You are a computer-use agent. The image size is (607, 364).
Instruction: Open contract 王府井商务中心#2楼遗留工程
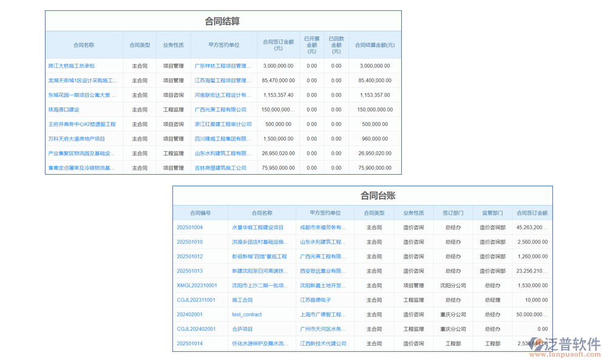(x=83, y=124)
